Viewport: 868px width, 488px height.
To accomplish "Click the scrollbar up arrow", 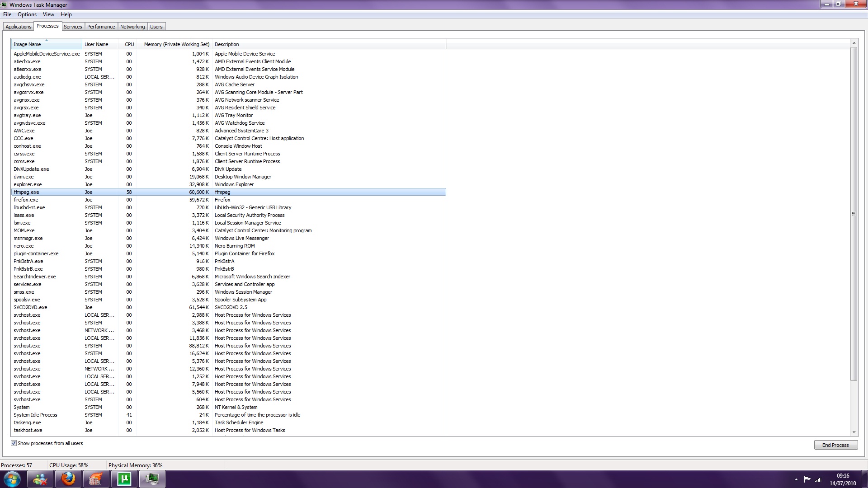I will (x=854, y=43).
